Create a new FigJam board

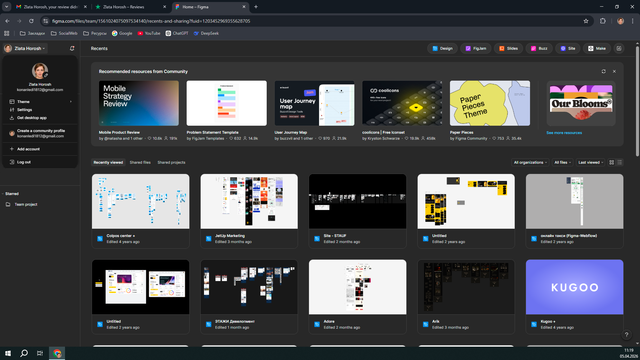pos(476,49)
